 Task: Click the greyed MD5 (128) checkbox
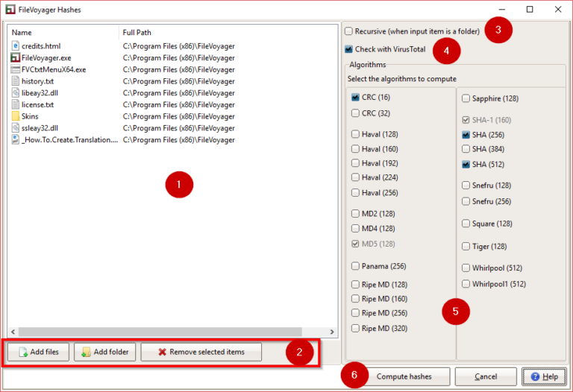(355, 244)
